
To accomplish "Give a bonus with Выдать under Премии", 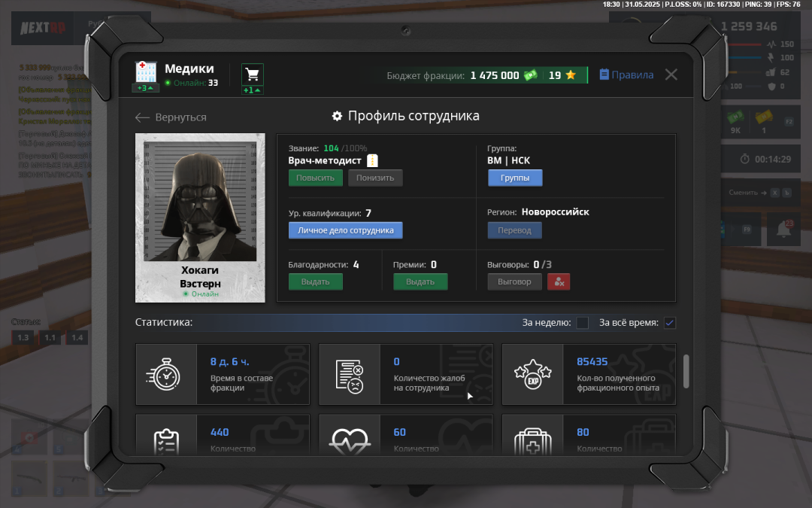I will 420,281.
